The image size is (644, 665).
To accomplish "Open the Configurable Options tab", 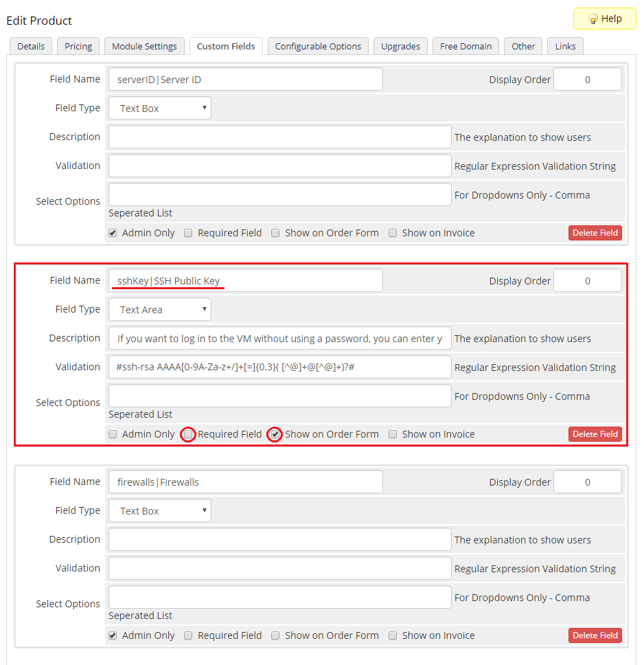I will click(318, 46).
